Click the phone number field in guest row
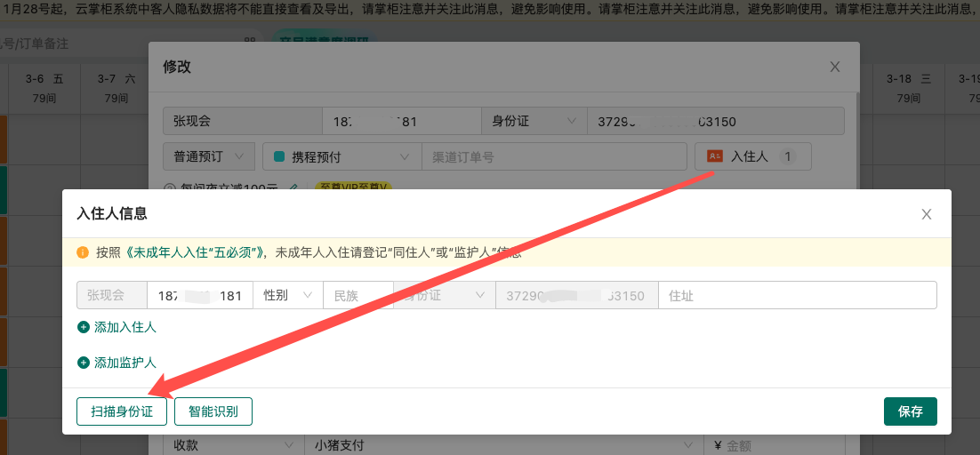Screen dimensions: 980x455 [x=200, y=295]
